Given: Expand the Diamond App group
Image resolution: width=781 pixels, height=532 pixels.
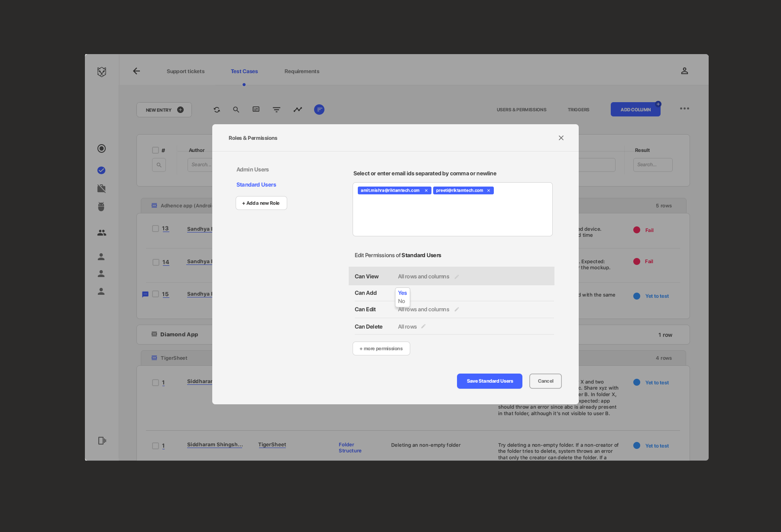Looking at the screenshot, I should (154, 334).
